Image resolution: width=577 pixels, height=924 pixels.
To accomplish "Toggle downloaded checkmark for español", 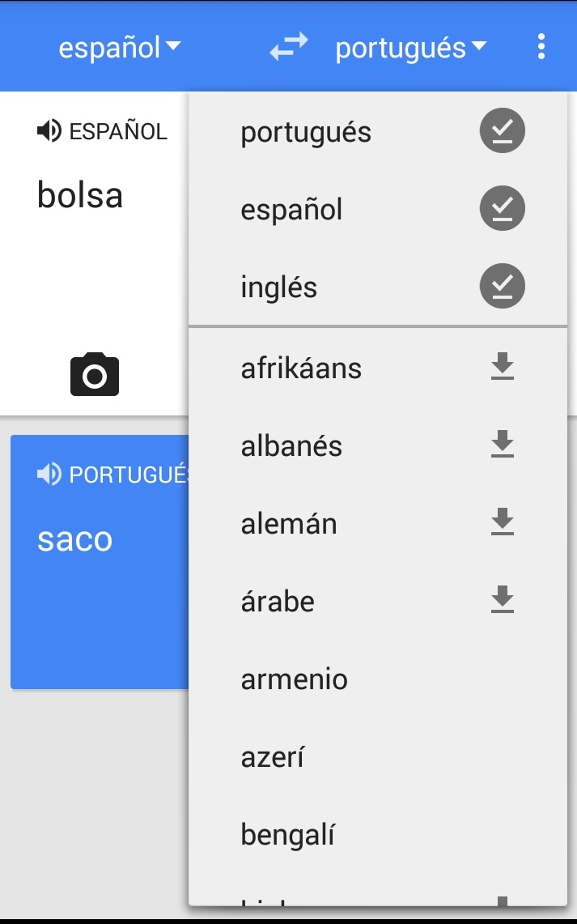I will (x=503, y=209).
